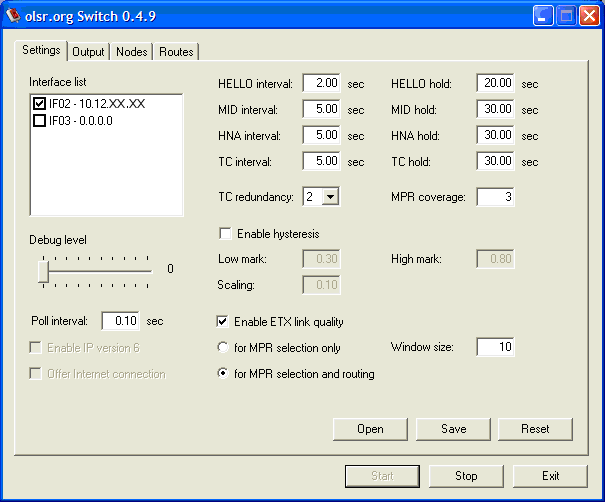Uncheck the IF02 - 10.12.XX.XX interface
The image size is (605, 502).
point(40,104)
